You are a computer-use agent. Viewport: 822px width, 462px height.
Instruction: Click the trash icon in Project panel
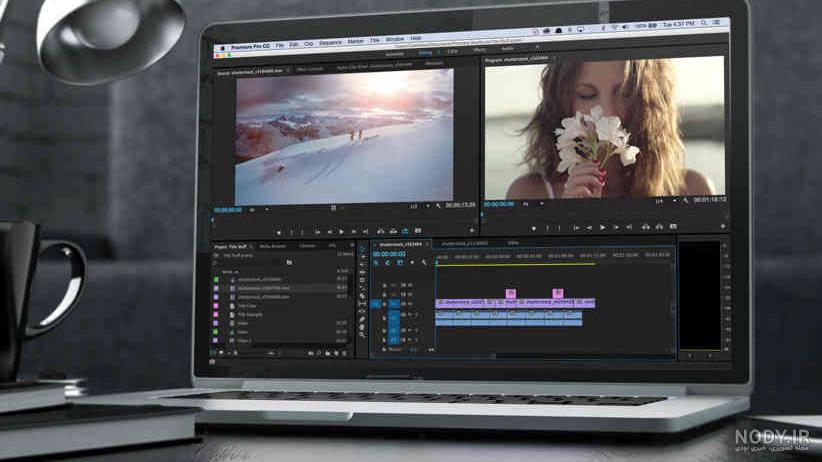(x=344, y=353)
